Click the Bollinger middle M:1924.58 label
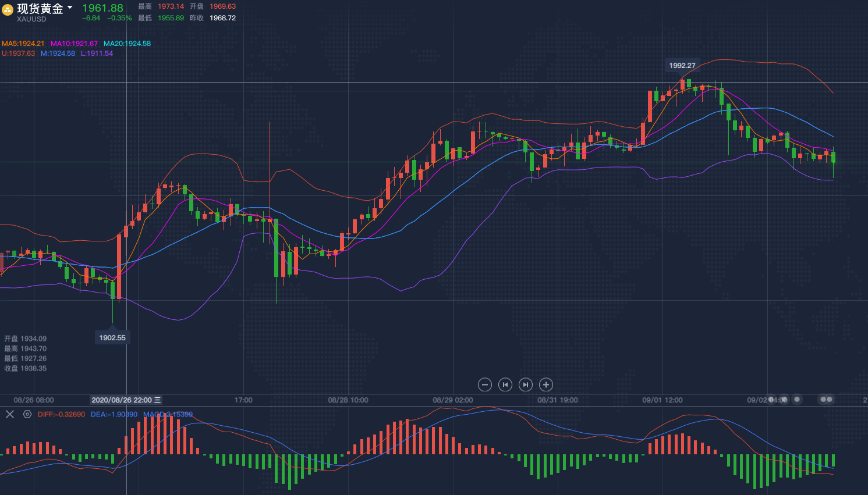868x495 pixels. [58, 54]
